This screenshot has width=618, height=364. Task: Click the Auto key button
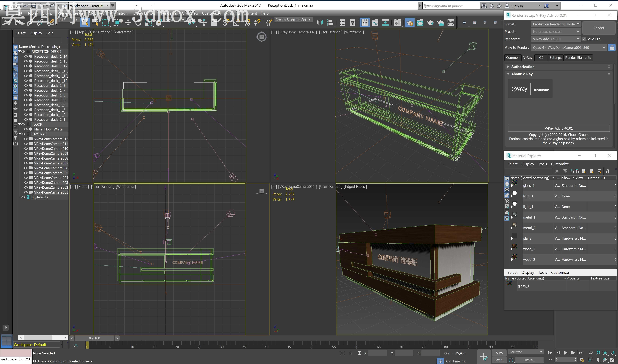499,353
